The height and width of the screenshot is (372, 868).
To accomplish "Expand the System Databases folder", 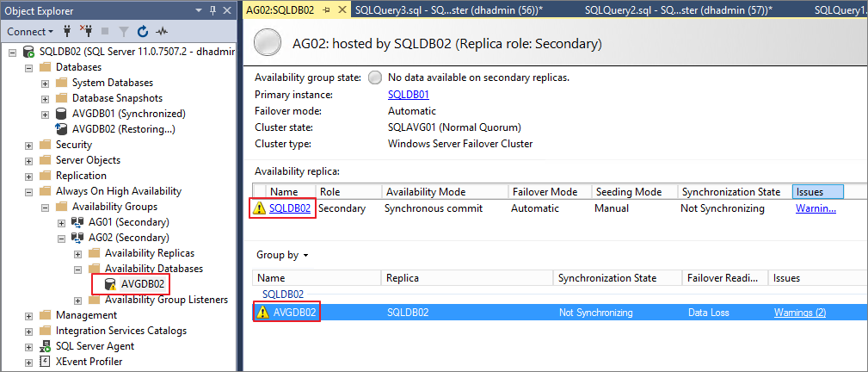I will 46,84.
